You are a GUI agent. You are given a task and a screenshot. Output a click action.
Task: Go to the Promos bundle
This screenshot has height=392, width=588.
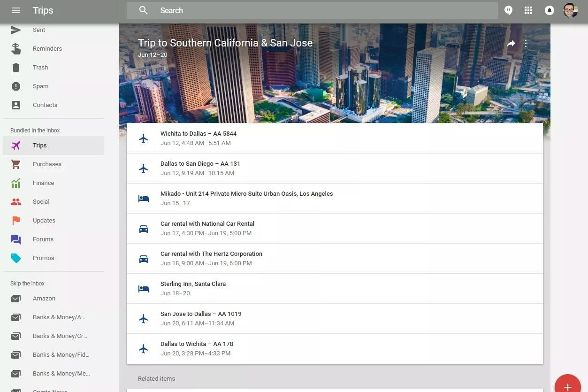tap(43, 258)
